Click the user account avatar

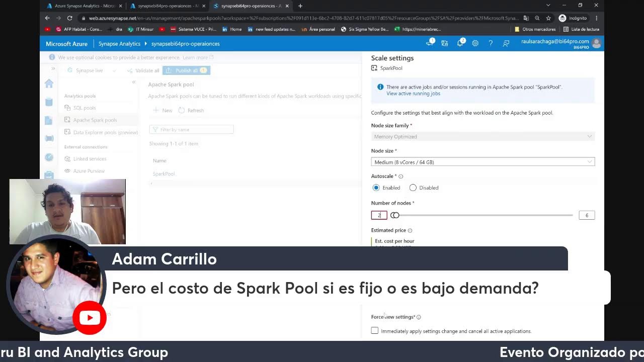pos(597,43)
